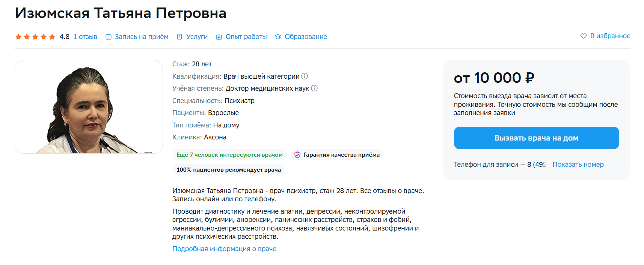Click the Опыт работы medical case icon
644x265 pixels.
(x=219, y=37)
